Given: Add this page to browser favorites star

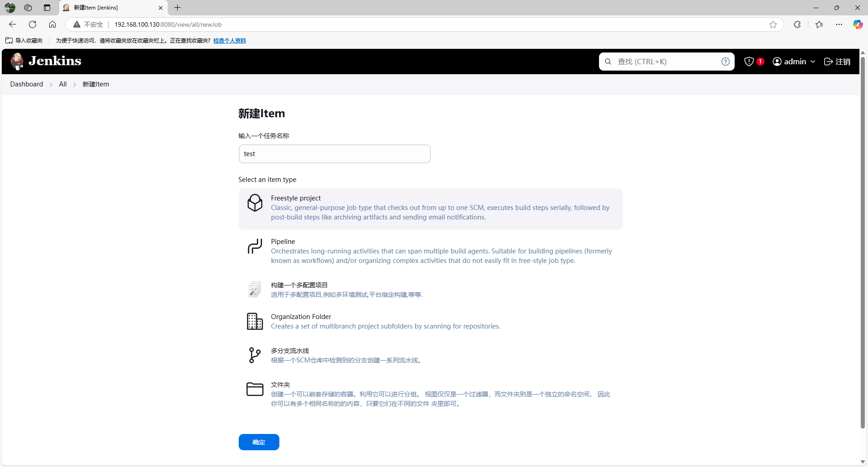Looking at the screenshot, I should (773, 24).
